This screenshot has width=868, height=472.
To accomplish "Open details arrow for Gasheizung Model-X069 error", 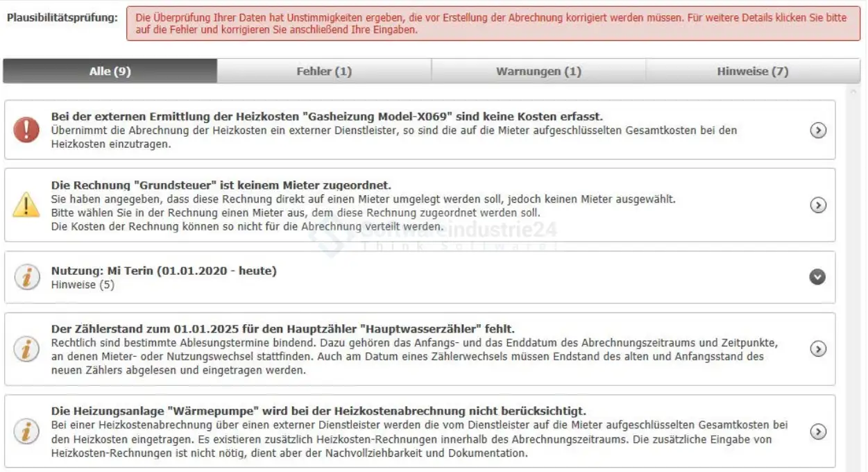I will coord(818,130).
